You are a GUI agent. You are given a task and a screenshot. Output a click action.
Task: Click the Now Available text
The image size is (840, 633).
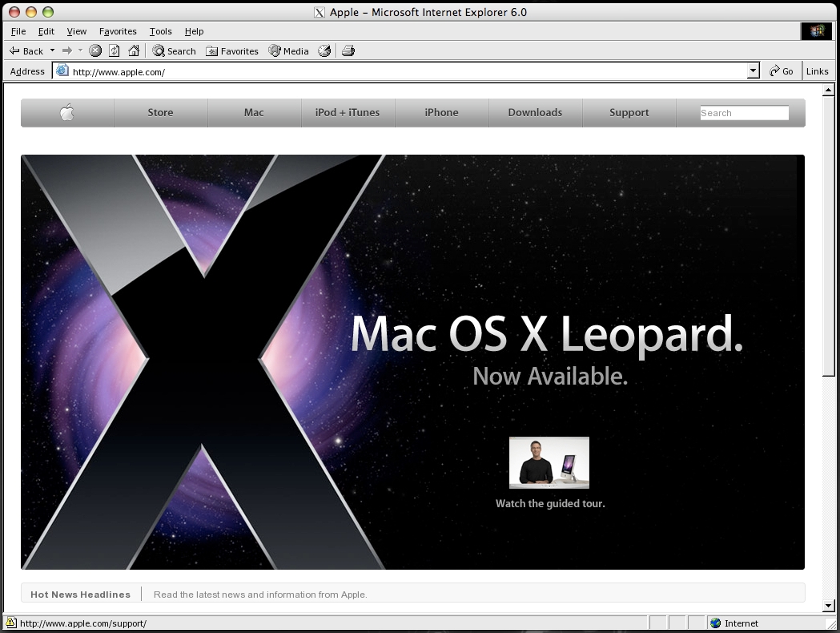tap(550, 377)
